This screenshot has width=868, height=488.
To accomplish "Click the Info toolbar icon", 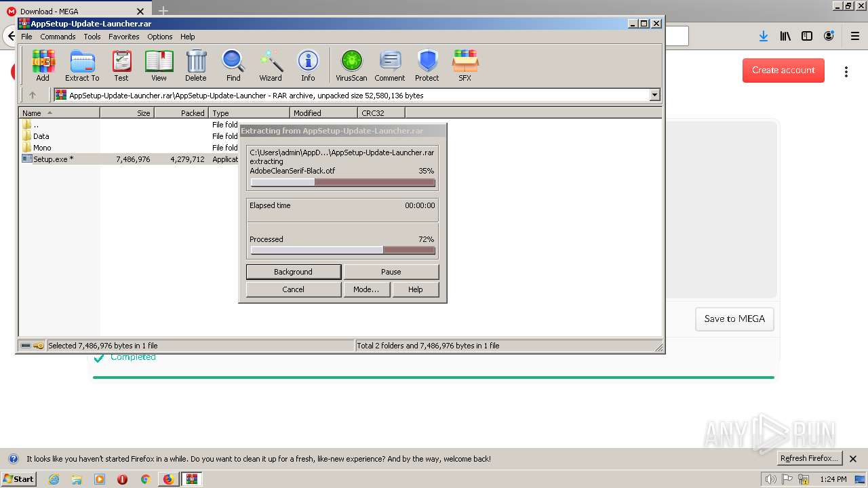I will tap(308, 66).
